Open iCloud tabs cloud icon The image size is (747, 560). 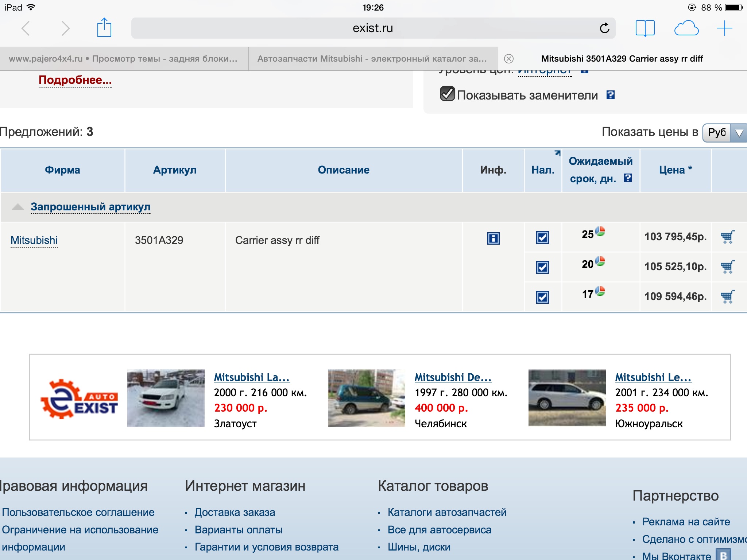[x=686, y=28]
